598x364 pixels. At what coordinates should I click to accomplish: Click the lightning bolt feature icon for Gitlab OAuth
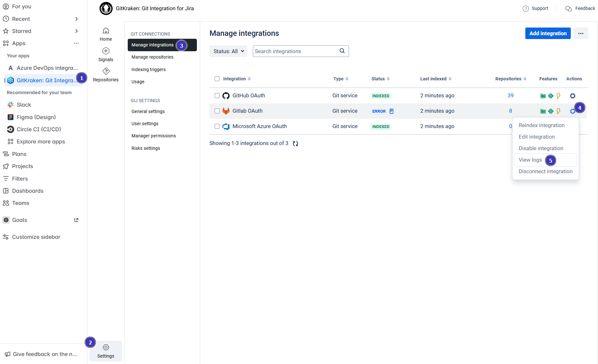coord(558,111)
